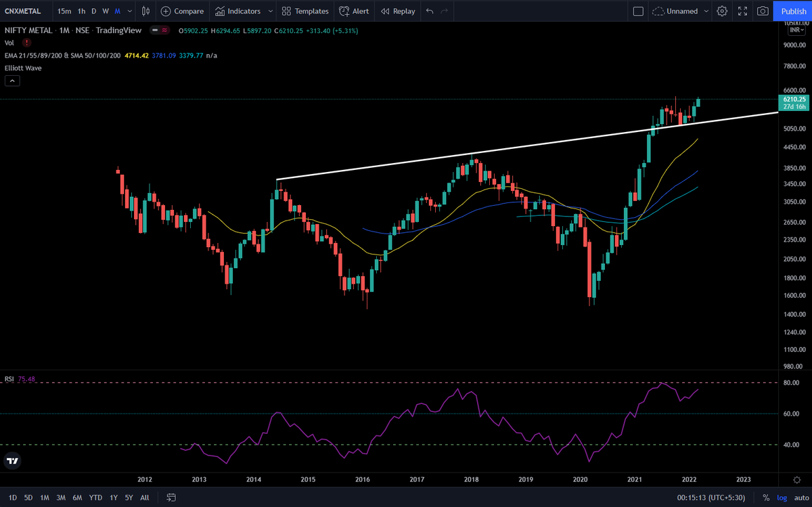Click the Publish button
Screen dimensions: 812x507
[793, 11]
